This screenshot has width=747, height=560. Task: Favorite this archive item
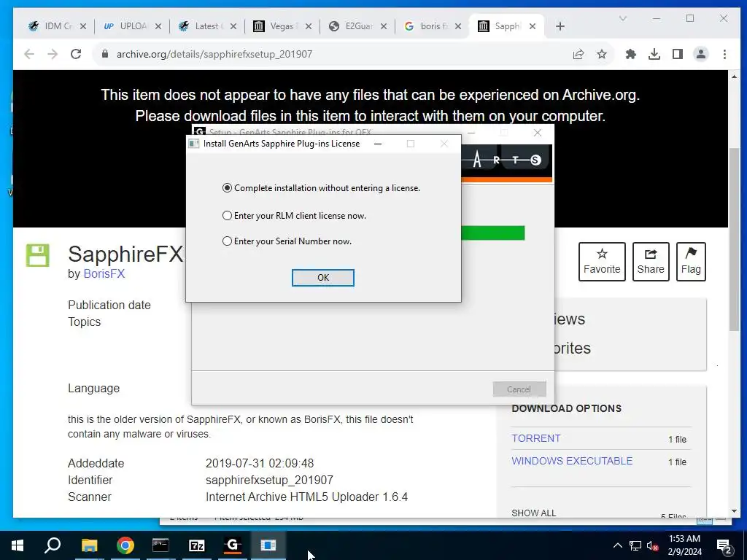click(602, 262)
